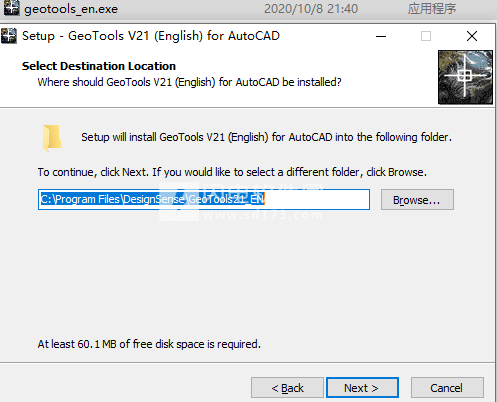
Task: Continue installation with Next >
Action: [362, 388]
